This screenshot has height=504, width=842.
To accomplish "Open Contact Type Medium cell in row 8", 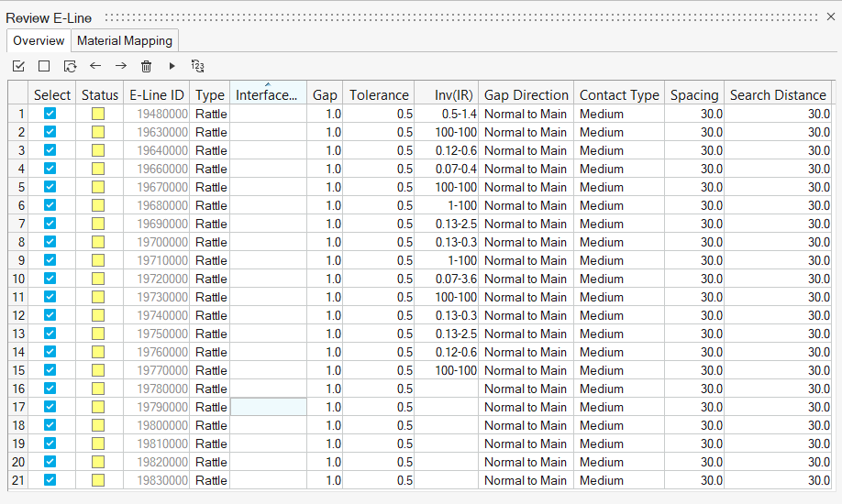I will click(x=619, y=242).
